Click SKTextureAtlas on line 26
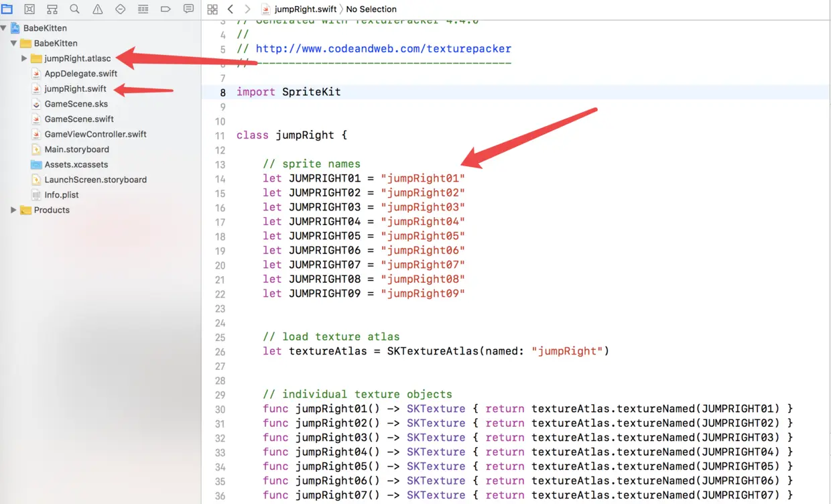The height and width of the screenshot is (504, 831). (x=433, y=351)
